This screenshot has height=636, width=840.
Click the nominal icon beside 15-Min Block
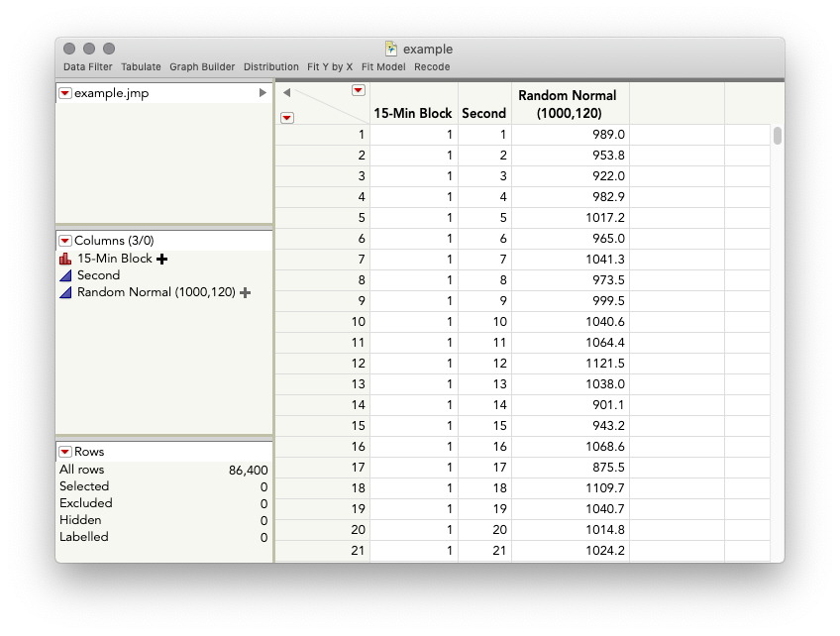pos(65,259)
